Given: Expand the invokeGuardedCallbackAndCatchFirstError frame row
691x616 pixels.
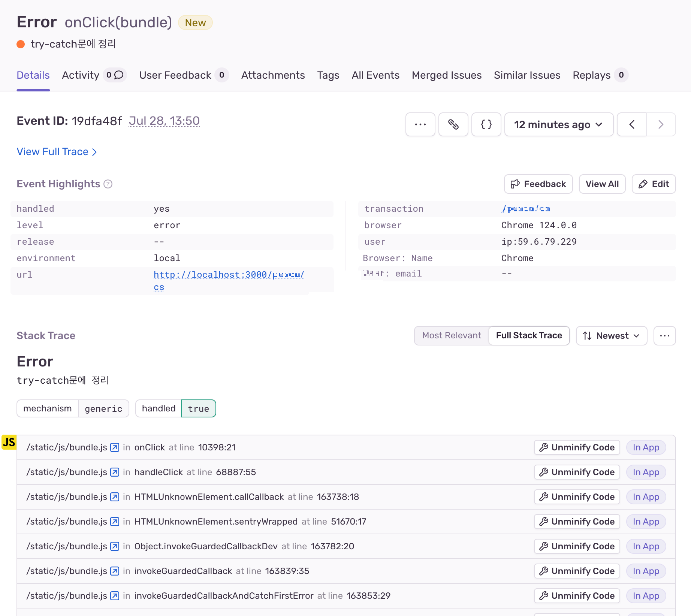Looking at the screenshot, I should coord(346,596).
